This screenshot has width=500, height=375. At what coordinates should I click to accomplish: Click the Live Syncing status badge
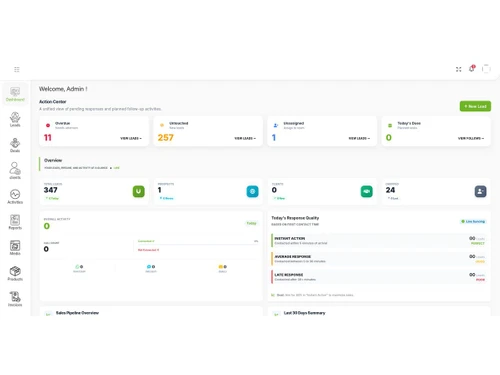tap(473, 221)
